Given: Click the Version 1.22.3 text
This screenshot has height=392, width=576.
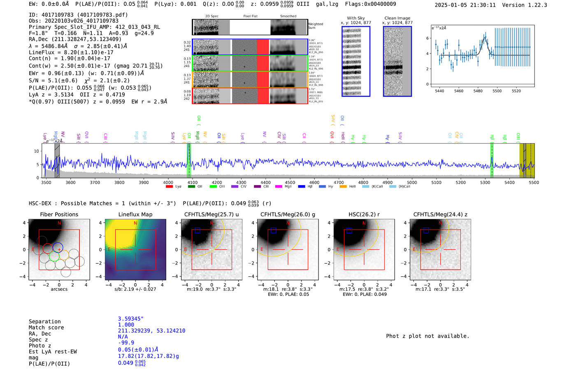Looking at the screenshot, I should 525,5.
